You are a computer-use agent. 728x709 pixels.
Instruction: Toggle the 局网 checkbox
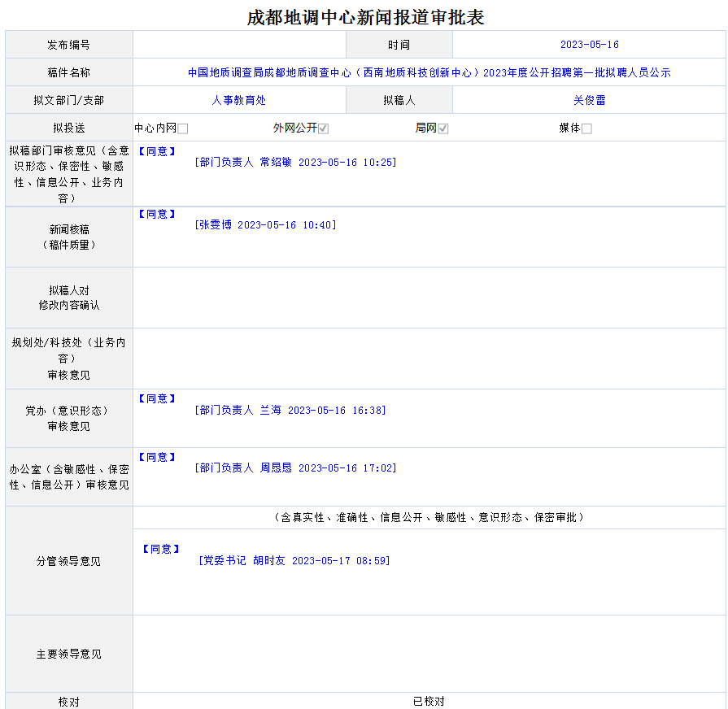(x=443, y=128)
